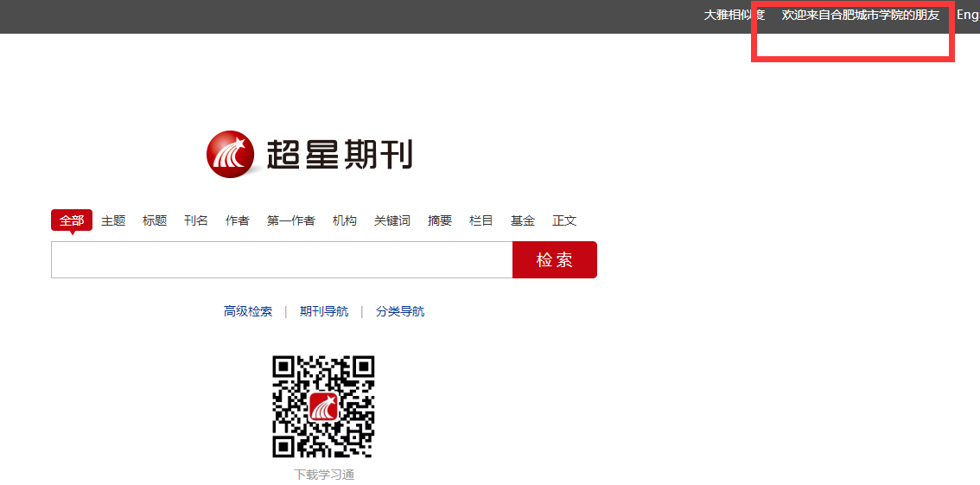Select the 栏目 search tab

click(x=481, y=220)
